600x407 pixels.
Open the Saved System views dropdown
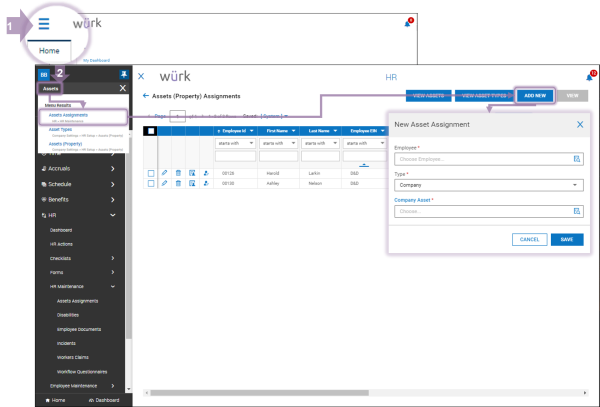[274, 116]
